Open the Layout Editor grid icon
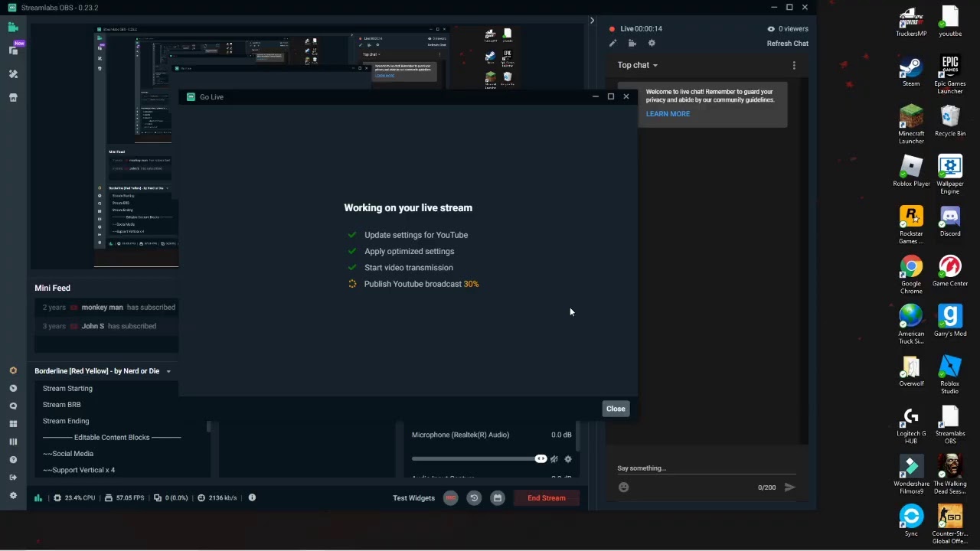This screenshot has height=551, width=980. 13,424
